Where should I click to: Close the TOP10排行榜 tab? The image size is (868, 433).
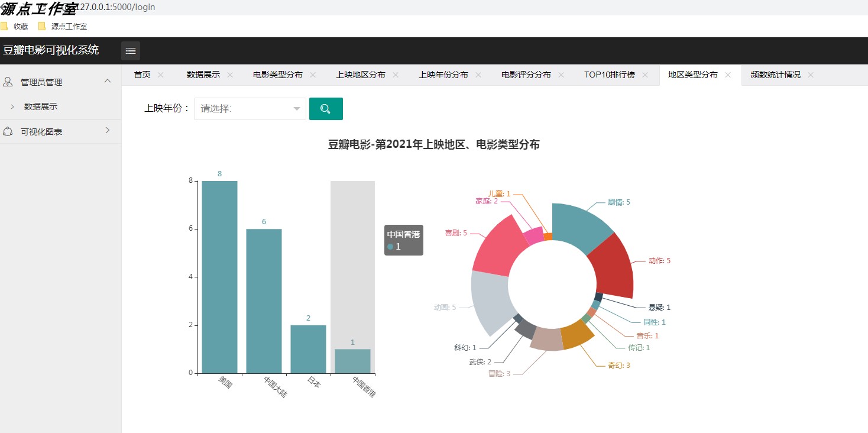pyautogui.click(x=645, y=75)
